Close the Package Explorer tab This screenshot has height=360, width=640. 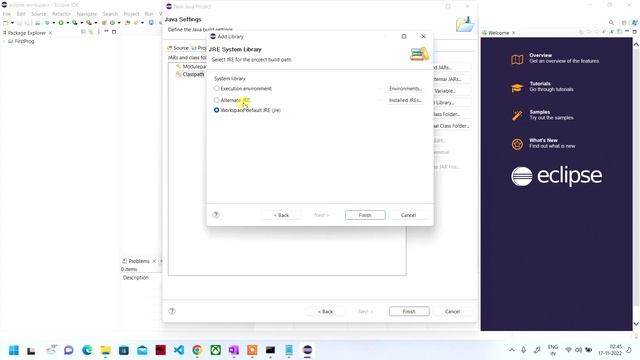tap(51, 33)
